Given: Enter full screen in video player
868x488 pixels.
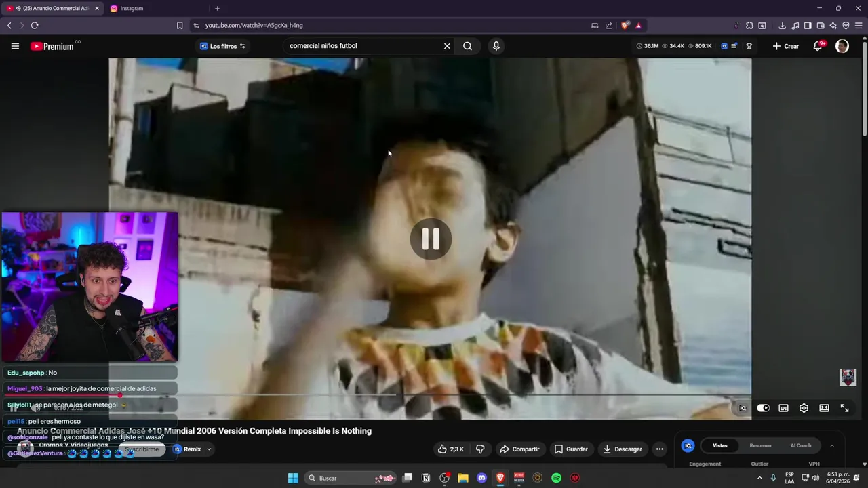Looking at the screenshot, I should 844,408.
